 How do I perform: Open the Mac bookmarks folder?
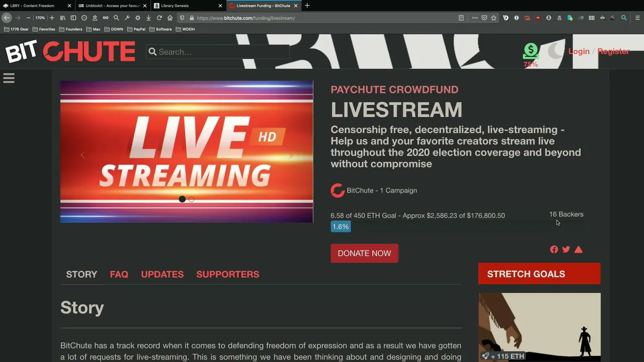[x=93, y=29]
